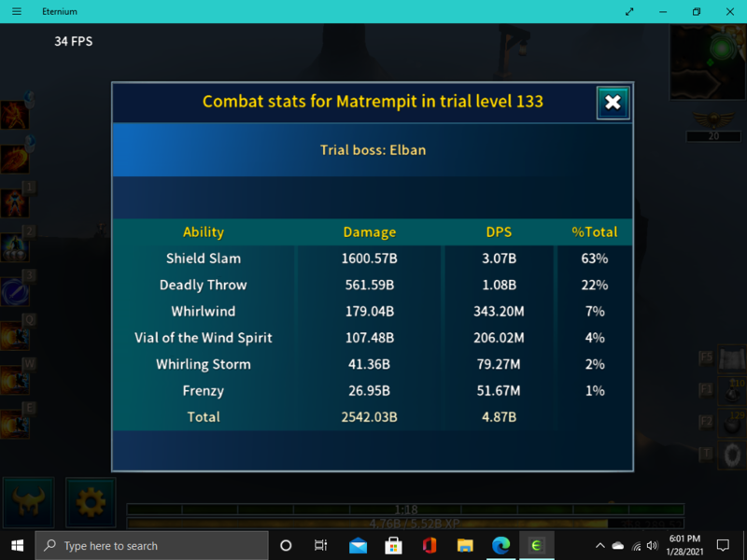The width and height of the screenshot is (747, 560).
Task: Click the Windows search box
Action: coord(152,546)
